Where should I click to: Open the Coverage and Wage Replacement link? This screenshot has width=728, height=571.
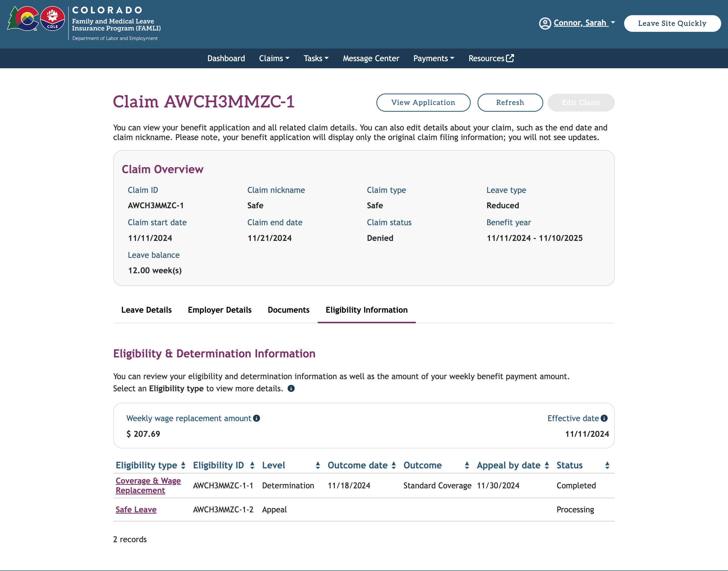pyautogui.click(x=148, y=485)
